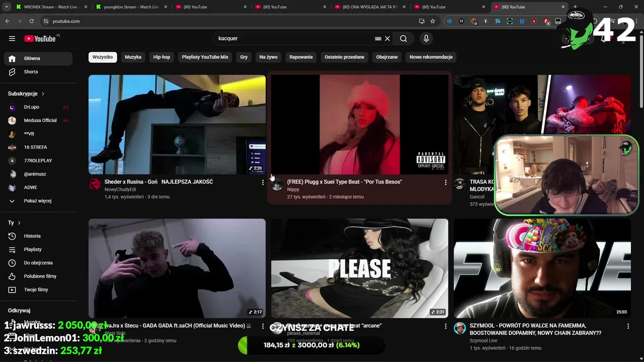Open the browser tab search dropdown
644x362 pixels.
[x=6, y=7]
